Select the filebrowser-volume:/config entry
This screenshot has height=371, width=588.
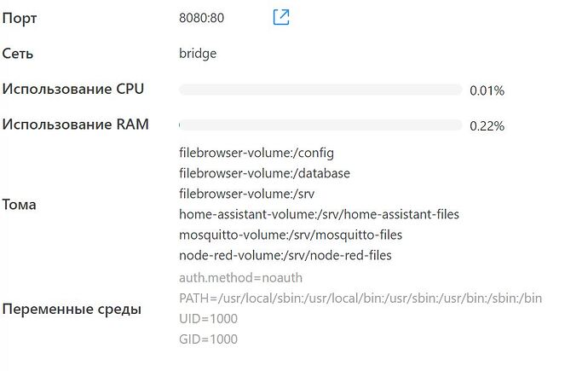257,153
